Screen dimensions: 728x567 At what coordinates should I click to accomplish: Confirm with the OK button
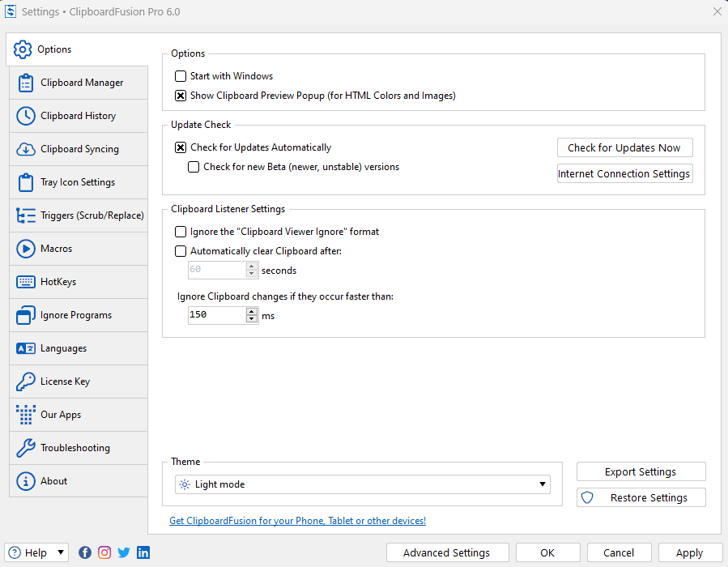click(547, 552)
